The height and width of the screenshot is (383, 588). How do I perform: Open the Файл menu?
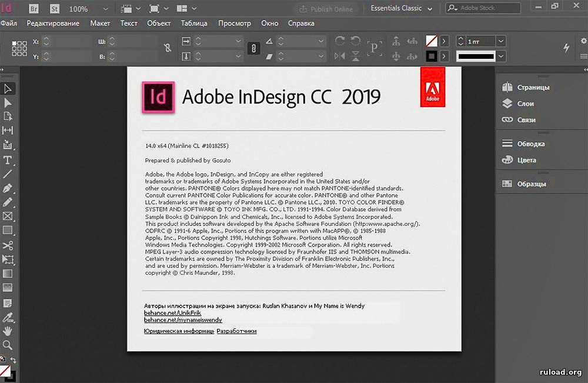9,24
